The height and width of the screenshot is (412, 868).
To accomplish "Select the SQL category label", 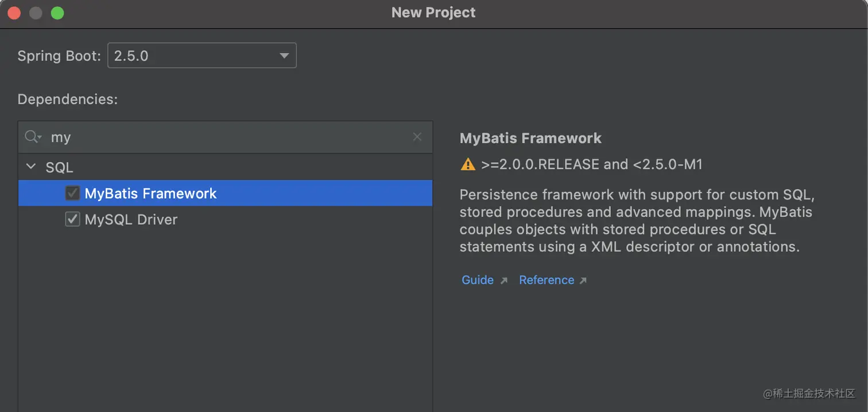I will 59,167.
